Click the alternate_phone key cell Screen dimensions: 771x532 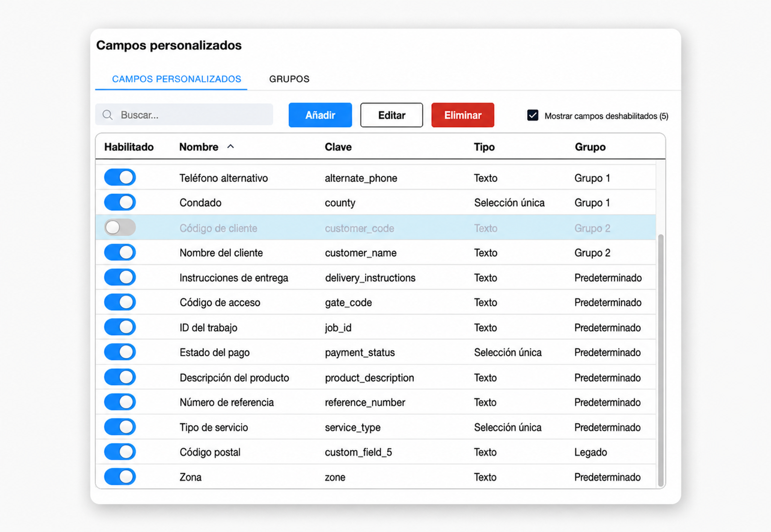click(361, 178)
